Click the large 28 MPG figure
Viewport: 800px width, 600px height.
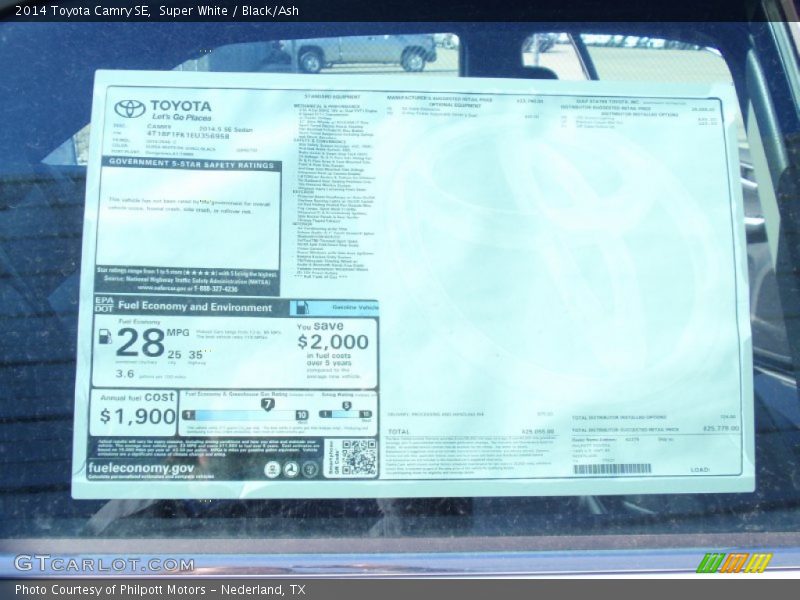140,342
